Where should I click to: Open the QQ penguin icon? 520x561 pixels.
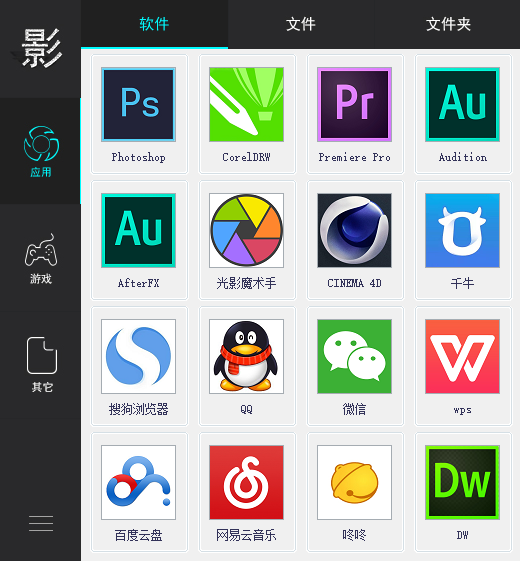(247, 356)
